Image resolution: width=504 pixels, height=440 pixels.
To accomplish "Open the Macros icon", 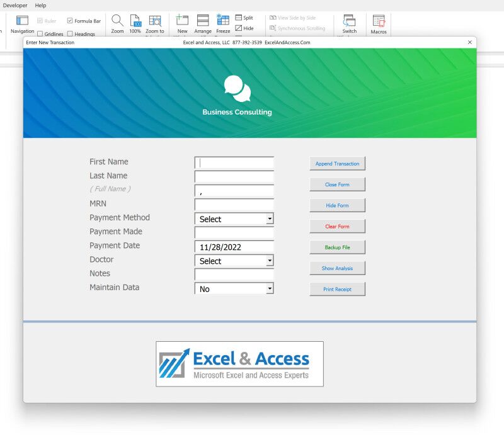I will [x=379, y=21].
